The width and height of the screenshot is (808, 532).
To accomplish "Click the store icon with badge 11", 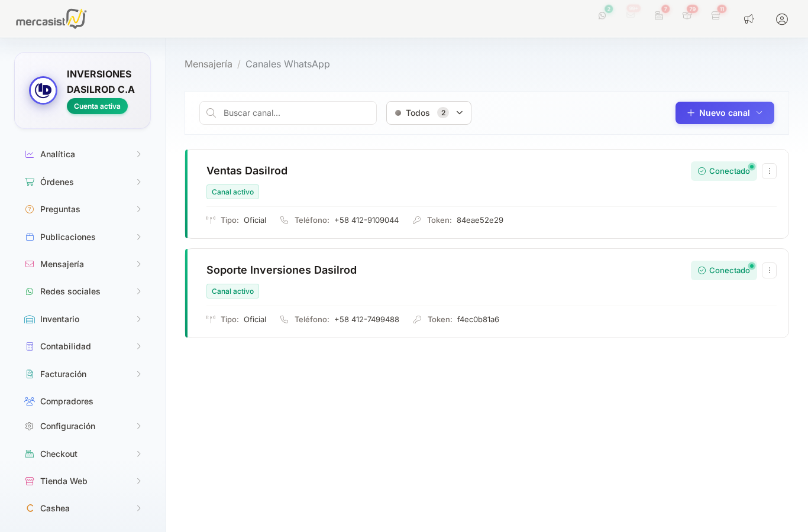I will tap(716, 16).
